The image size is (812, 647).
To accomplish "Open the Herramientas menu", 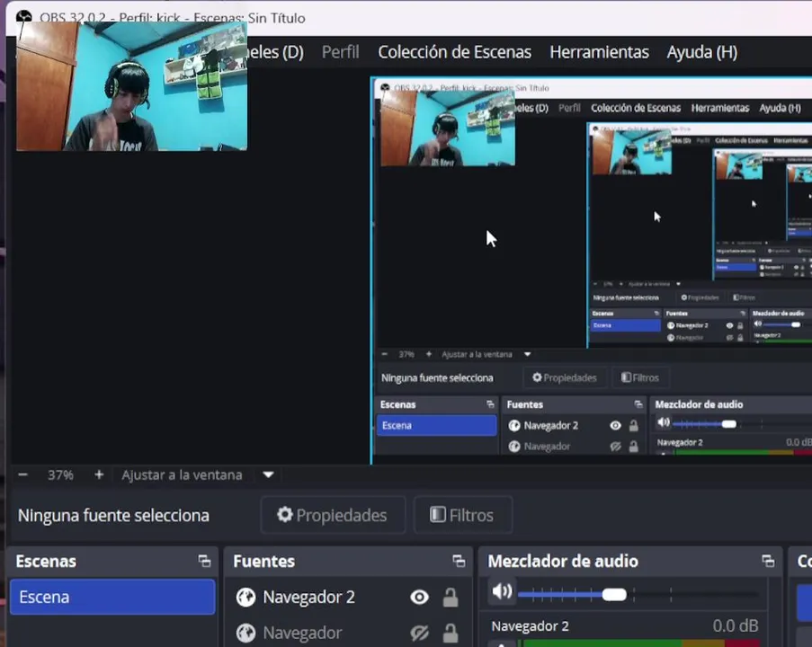I will (x=599, y=52).
